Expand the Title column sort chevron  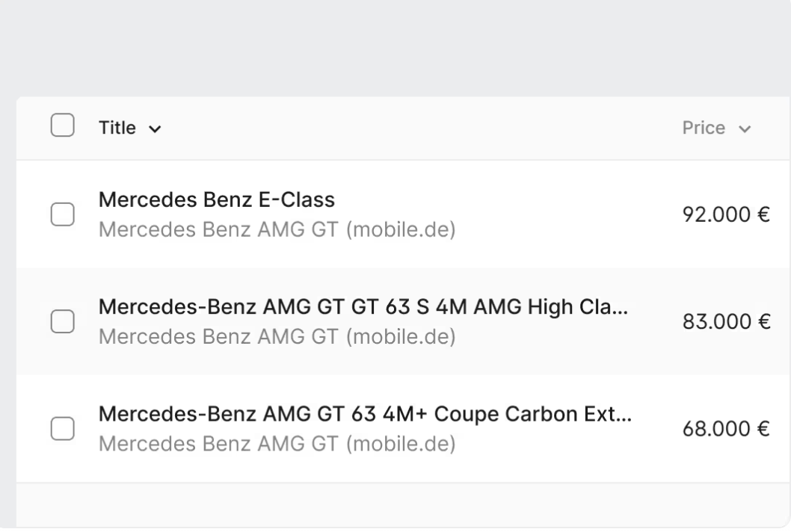pyautogui.click(x=155, y=129)
